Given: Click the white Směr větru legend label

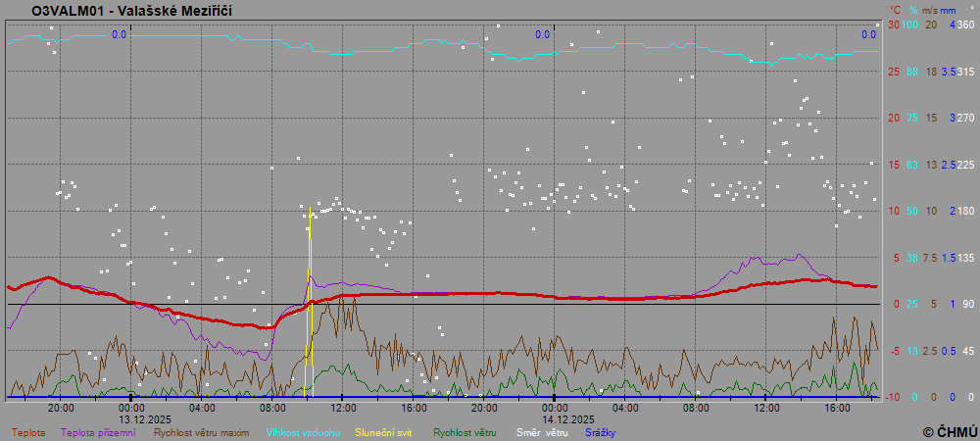Looking at the screenshot, I should pyautogui.click(x=542, y=432).
